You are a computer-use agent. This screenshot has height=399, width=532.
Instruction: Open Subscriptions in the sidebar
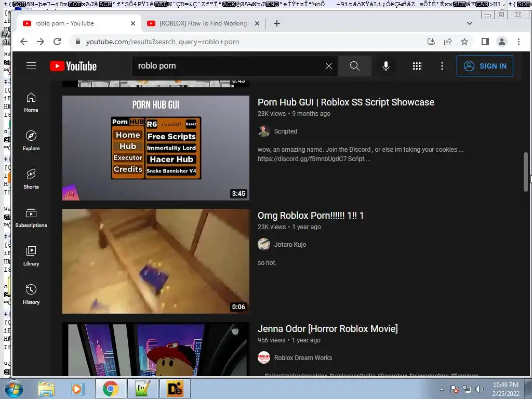coord(31,217)
